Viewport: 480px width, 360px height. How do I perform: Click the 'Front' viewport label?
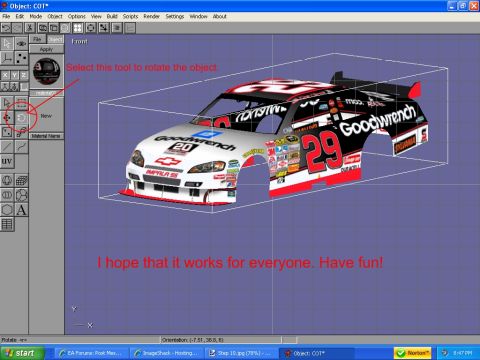[79, 42]
